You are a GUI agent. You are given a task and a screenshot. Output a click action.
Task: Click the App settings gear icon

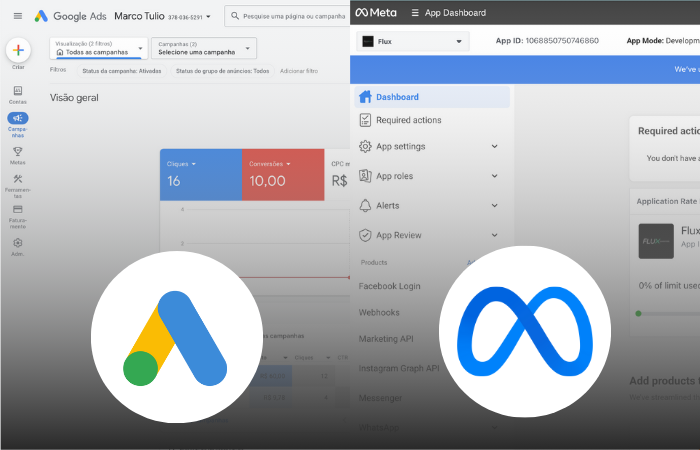coord(365,146)
